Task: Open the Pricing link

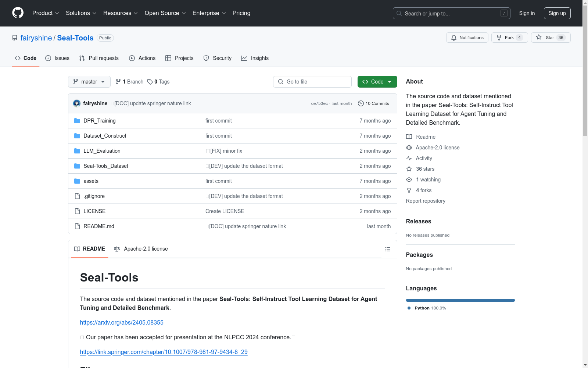Action: click(x=241, y=13)
